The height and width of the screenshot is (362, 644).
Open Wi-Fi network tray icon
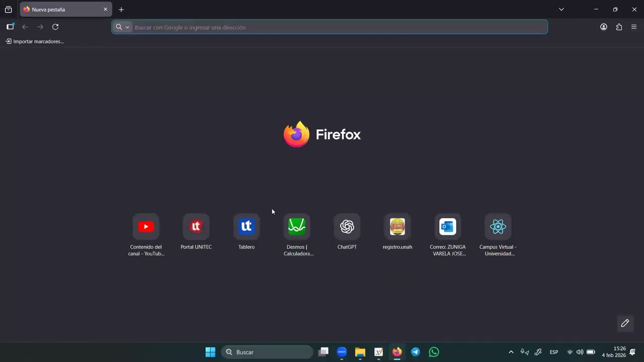570,352
